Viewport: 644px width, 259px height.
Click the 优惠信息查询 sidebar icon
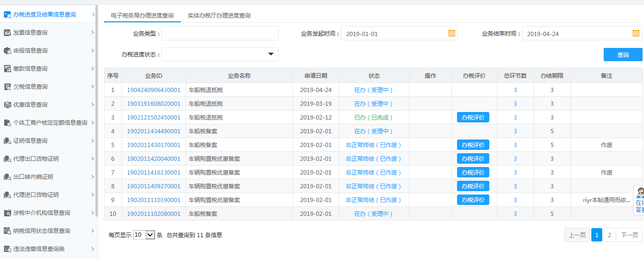[x=8, y=105]
